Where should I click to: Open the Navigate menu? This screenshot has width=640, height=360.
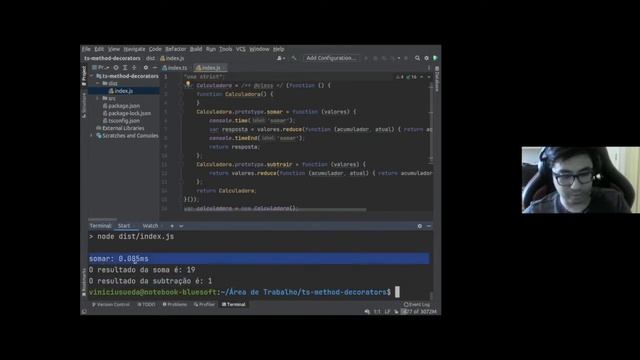[x=134, y=49]
